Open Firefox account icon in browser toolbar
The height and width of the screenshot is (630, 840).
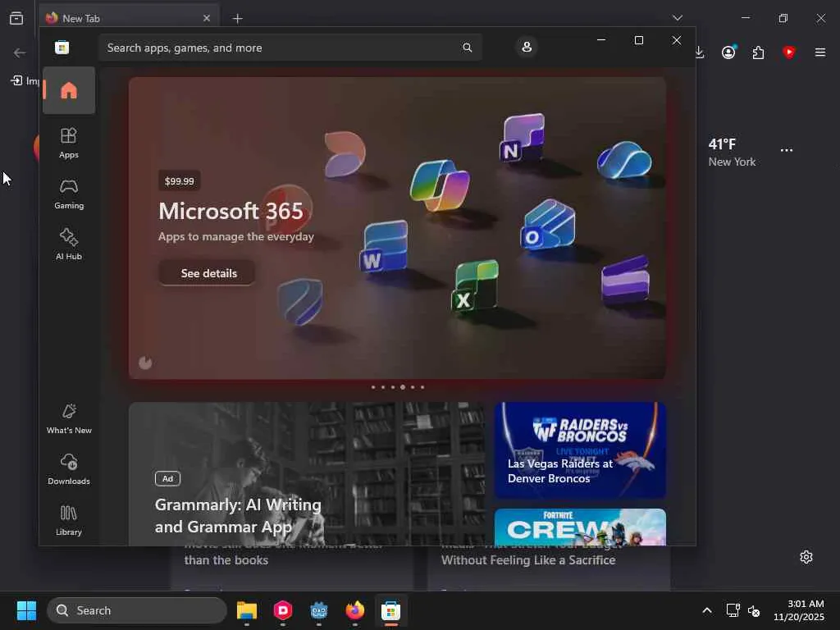point(728,52)
